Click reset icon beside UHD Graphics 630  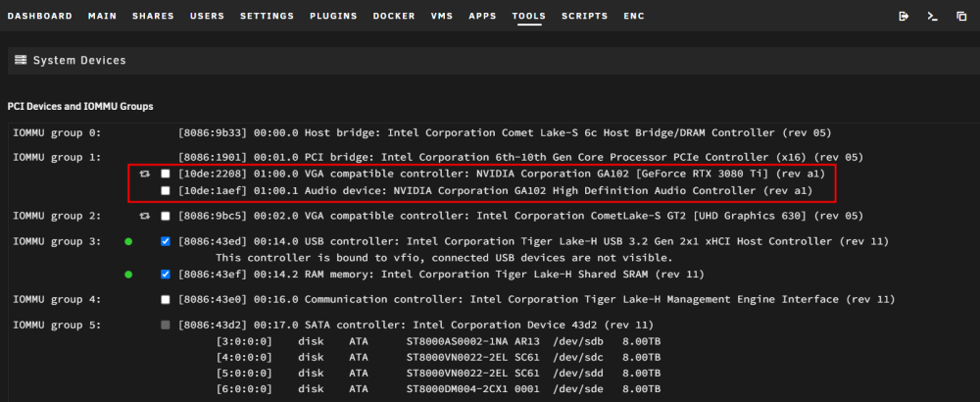pyautogui.click(x=145, y=216)
